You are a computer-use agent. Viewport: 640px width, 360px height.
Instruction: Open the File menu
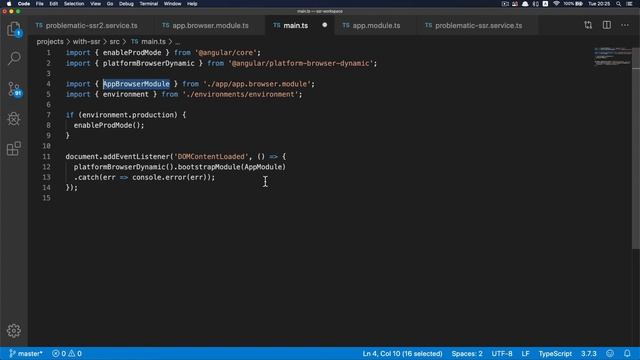pyautogui.click(x=40, y=4)
